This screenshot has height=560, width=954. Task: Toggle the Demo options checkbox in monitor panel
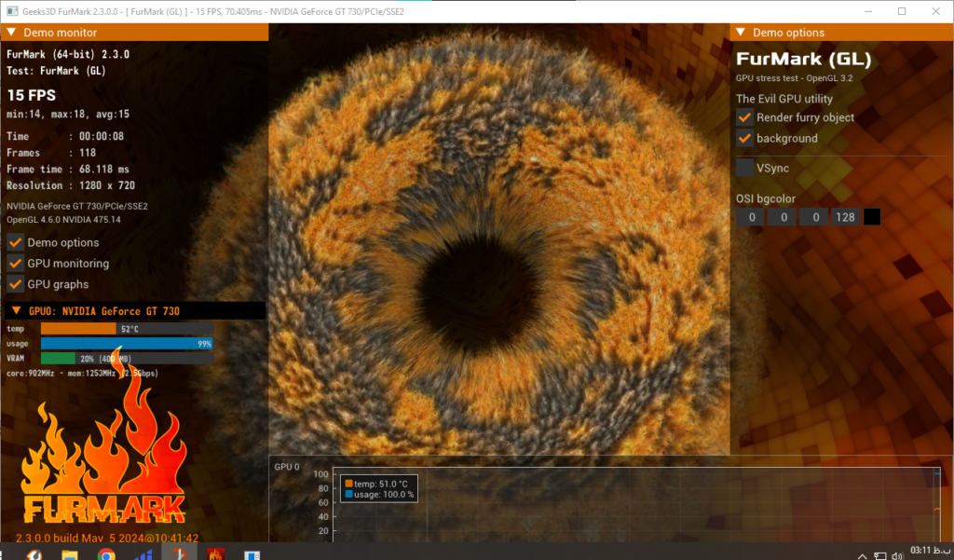pos(16,243)
